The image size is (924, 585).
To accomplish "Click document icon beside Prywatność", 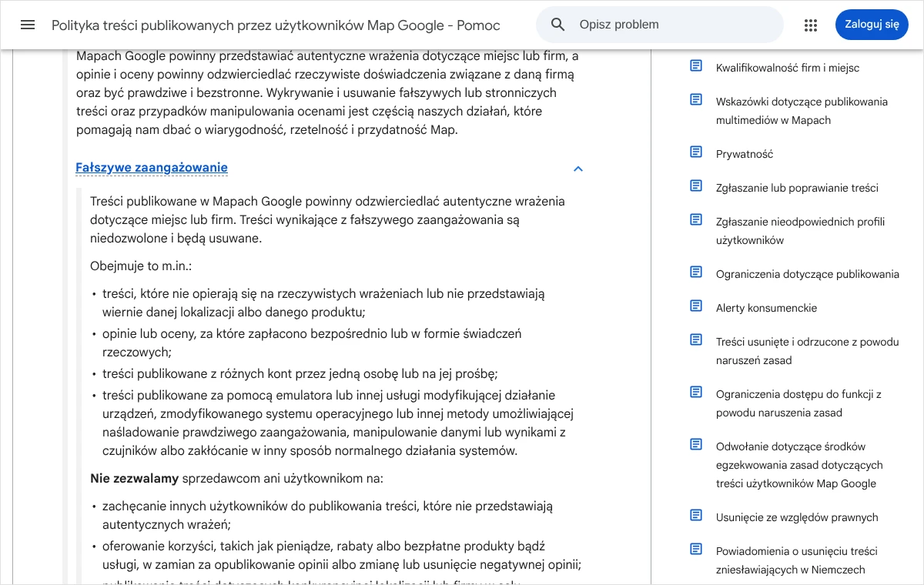I will tap(696, 152).
